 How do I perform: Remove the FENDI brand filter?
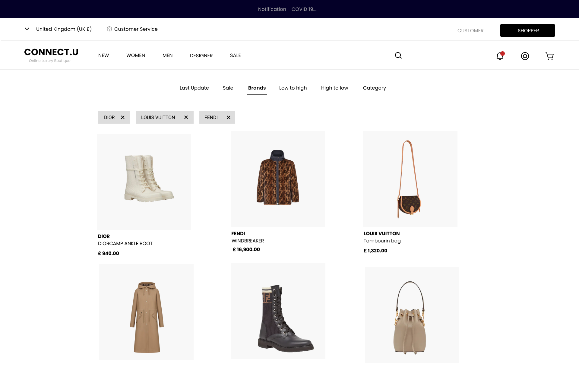[x=229, y=118]
